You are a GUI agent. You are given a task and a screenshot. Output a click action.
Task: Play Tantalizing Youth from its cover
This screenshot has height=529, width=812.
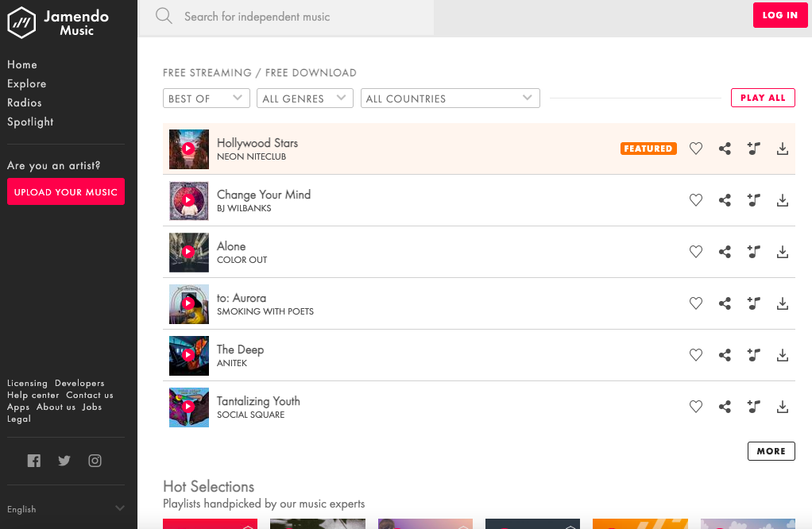189,407
